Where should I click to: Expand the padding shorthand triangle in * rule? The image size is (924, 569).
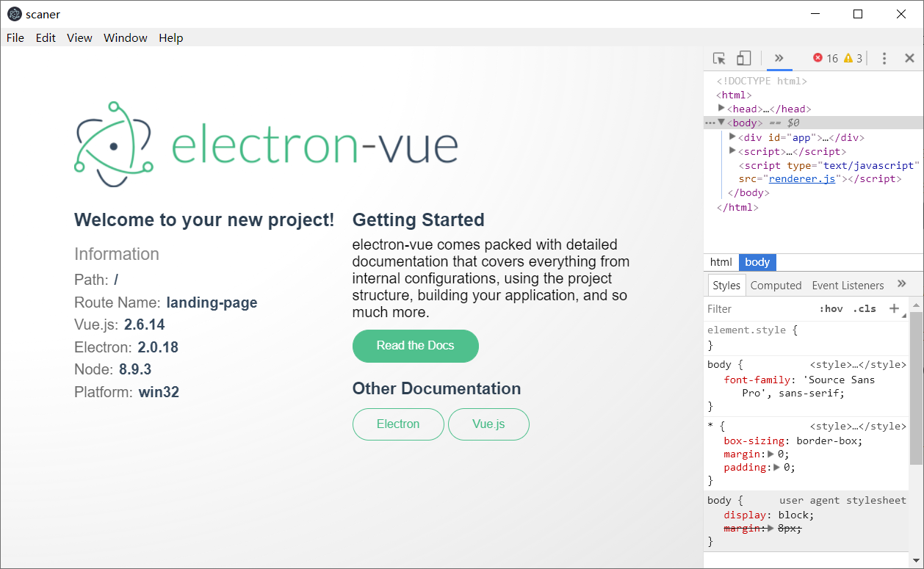777,468
